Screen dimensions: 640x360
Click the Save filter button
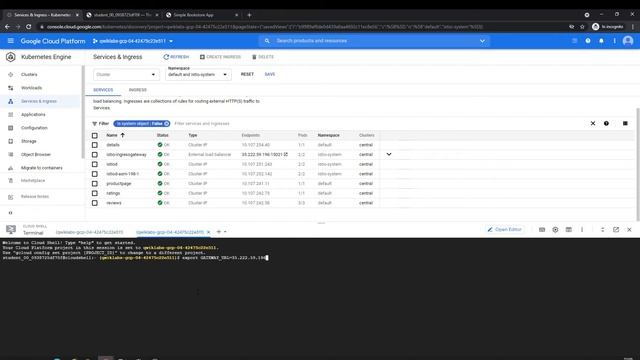click(x=270, y=74)
